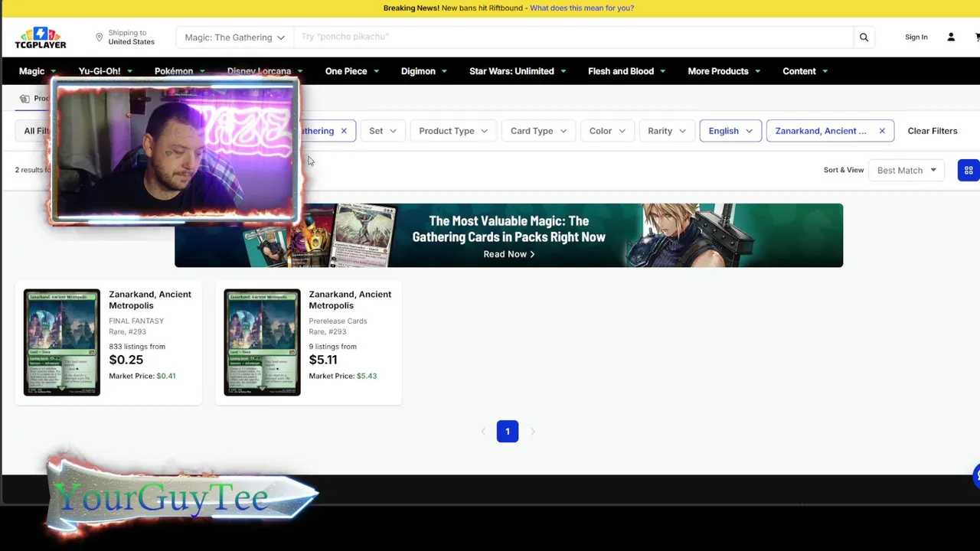Select page 1 button

(507, 432)
